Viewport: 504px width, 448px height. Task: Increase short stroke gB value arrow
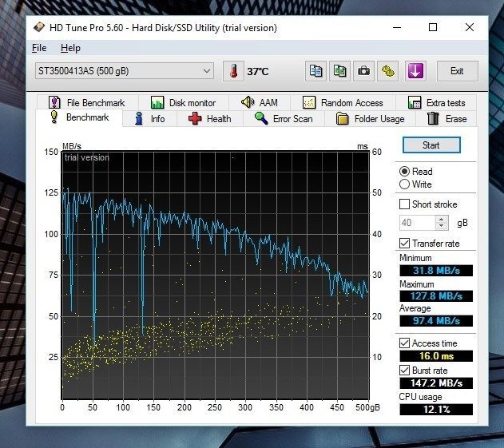coord(442,219)
